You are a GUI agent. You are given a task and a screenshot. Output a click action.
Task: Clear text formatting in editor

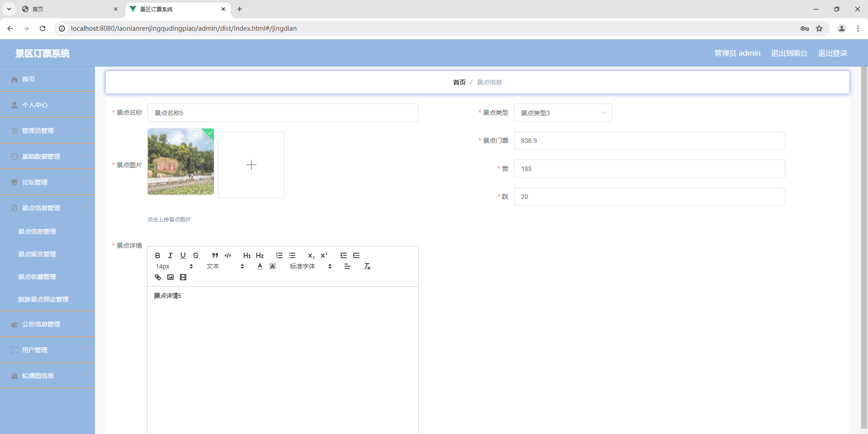pyautogui.click(x=367, y=266)
